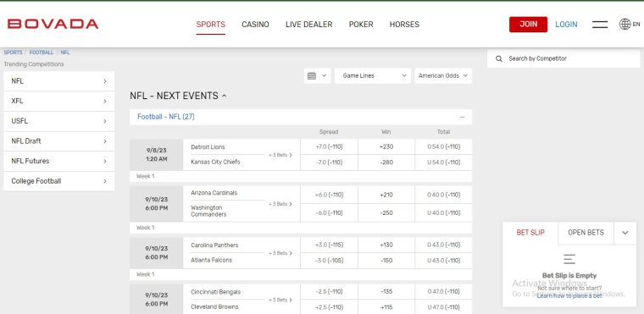
Task: Click the NFL breadcrumb link
Action: 65,52
